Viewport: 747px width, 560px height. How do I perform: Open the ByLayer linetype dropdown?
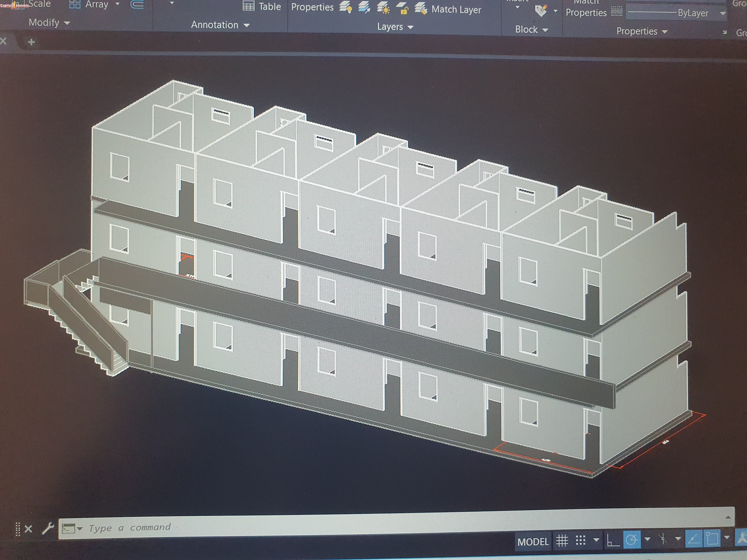pyautogui.click(x=722, y=14)
